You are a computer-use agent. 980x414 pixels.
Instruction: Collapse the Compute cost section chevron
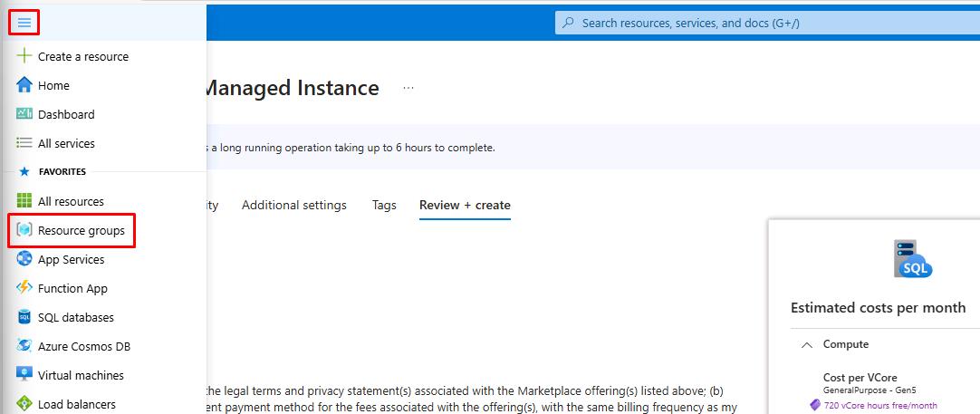coord(807,344)
